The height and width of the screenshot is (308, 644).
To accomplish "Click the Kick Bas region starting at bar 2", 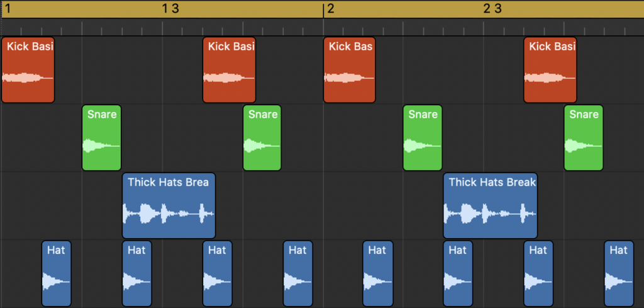I will tap(350, 70).
